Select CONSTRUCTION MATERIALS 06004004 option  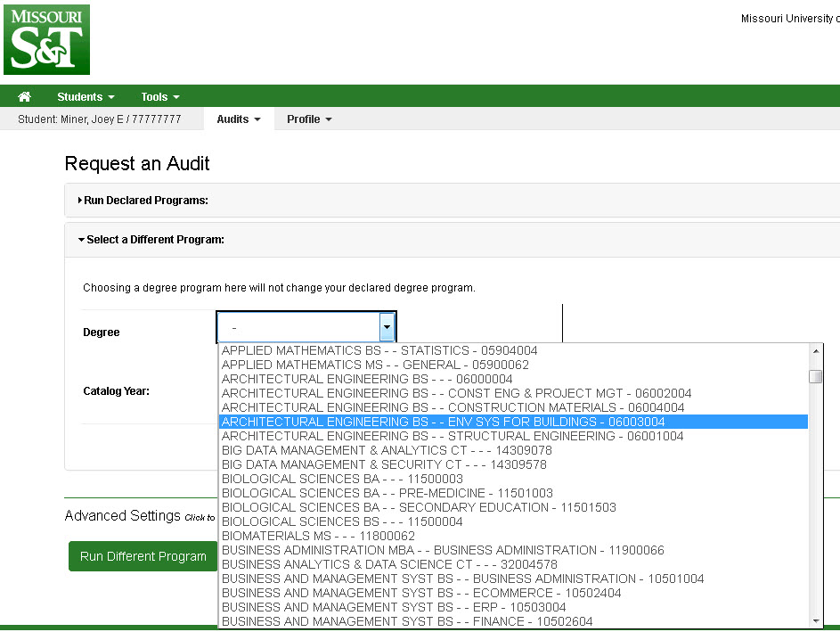pyautogui.click(x=513, y=407)
